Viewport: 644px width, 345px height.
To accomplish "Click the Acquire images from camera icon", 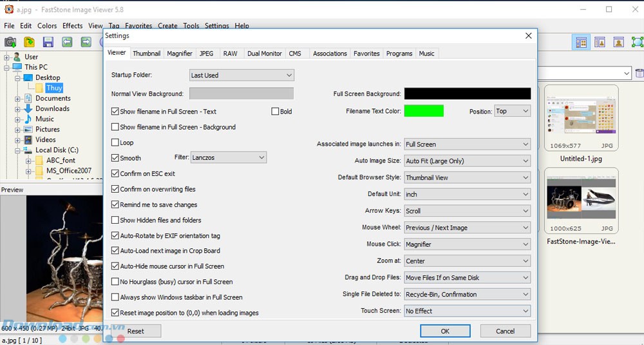I will point(10,43).
